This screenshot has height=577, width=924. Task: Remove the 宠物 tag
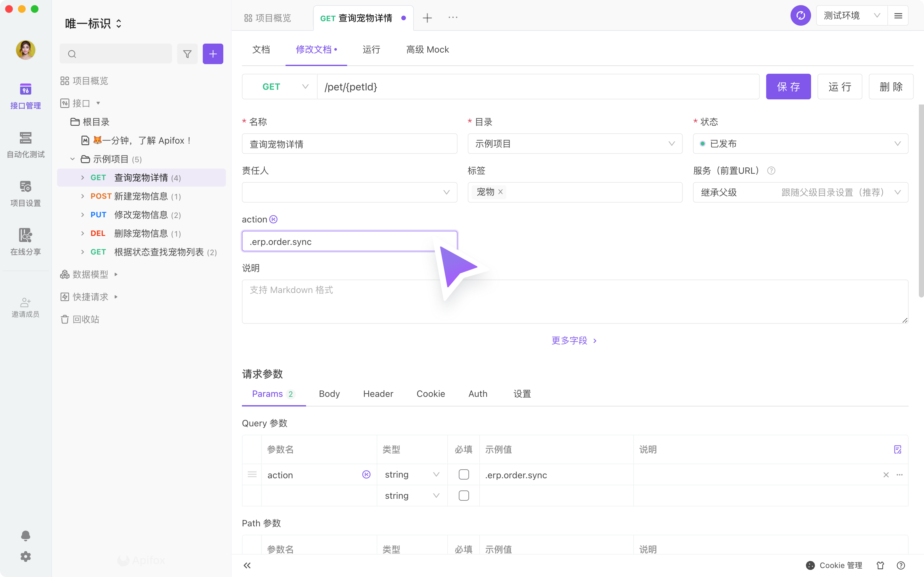(501, 192)
